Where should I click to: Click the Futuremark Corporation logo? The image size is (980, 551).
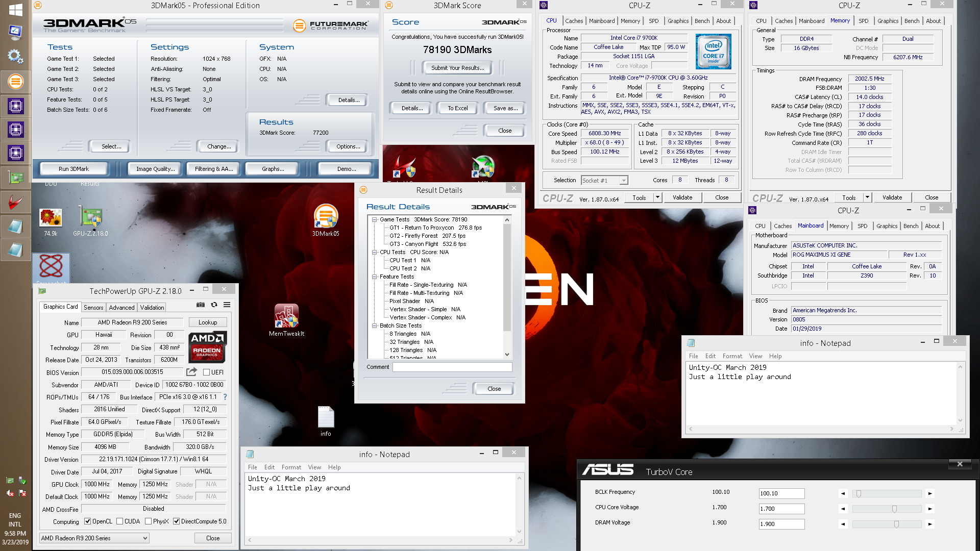tap(331, 25)
